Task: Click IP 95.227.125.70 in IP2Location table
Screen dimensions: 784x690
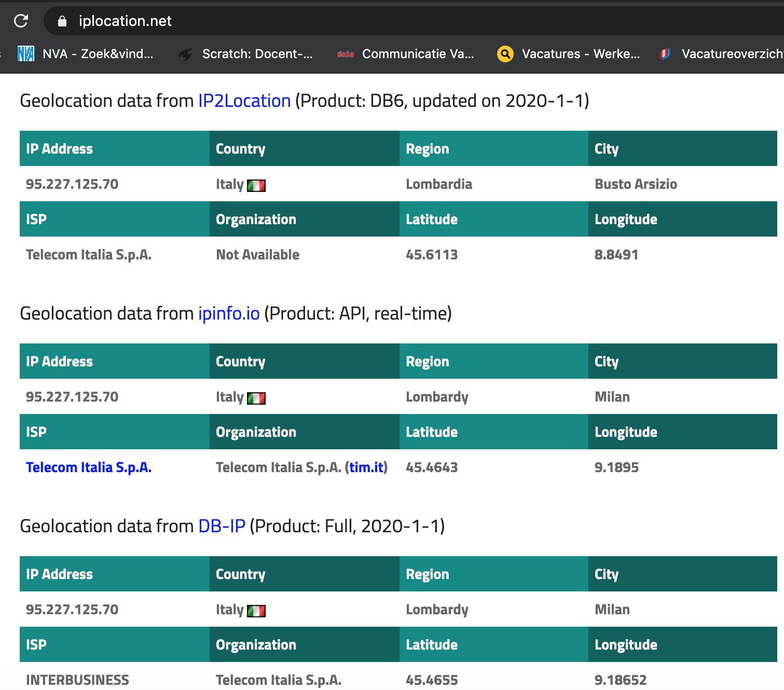Action: (72, 184)
